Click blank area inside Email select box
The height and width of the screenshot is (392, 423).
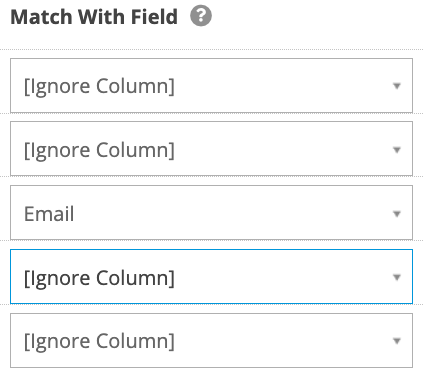(x=233, y=213)
